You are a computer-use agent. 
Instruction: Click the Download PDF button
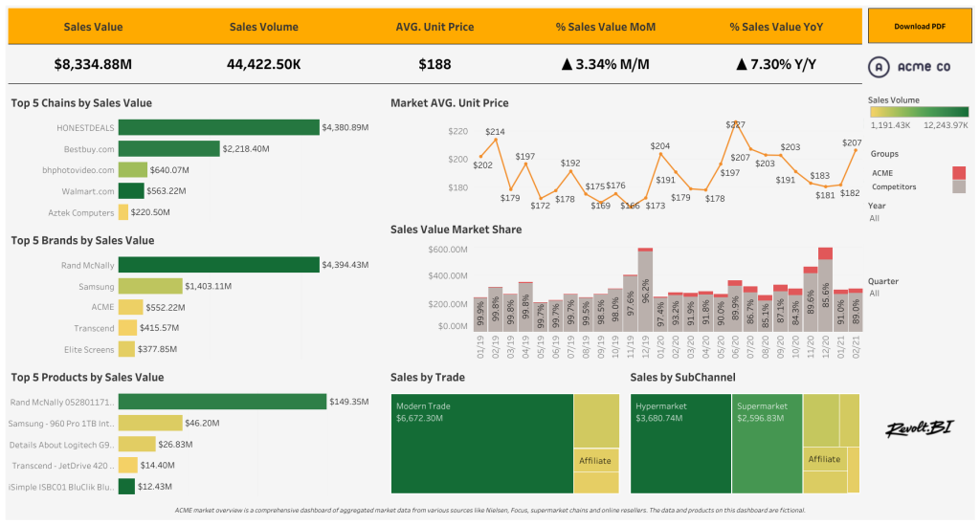pos(920,26)
